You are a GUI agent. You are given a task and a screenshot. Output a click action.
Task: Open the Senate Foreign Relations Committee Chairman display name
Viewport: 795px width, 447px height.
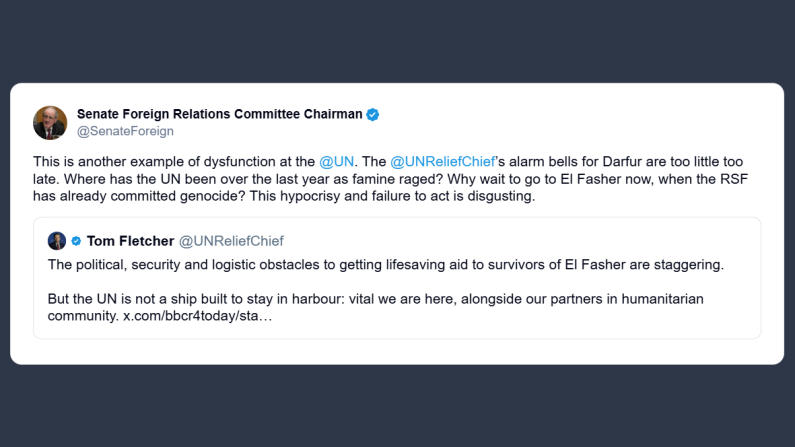[x=219, y=114]
